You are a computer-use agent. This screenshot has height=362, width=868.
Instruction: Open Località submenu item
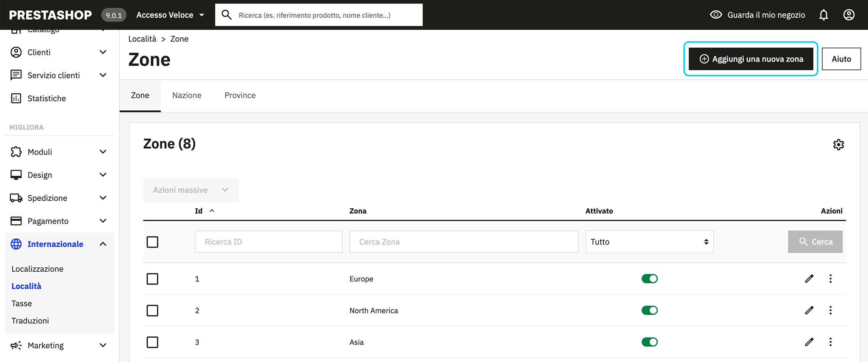[26, 286]
